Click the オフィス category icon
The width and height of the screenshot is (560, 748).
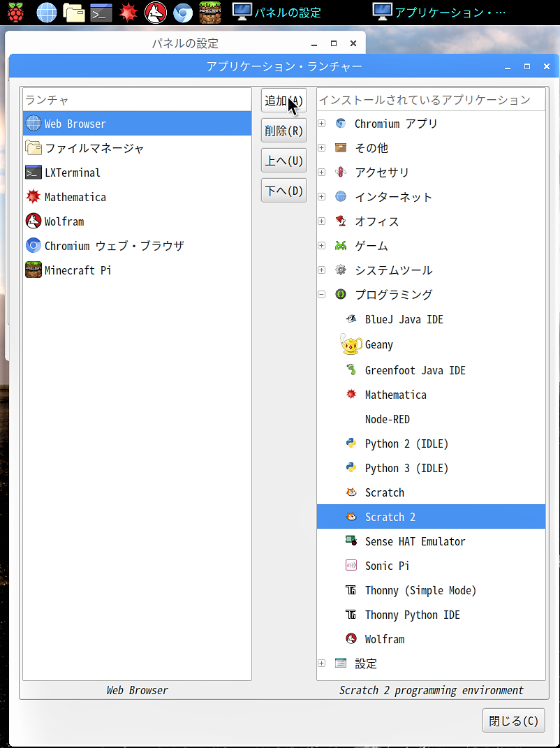(x=341, y=221)
